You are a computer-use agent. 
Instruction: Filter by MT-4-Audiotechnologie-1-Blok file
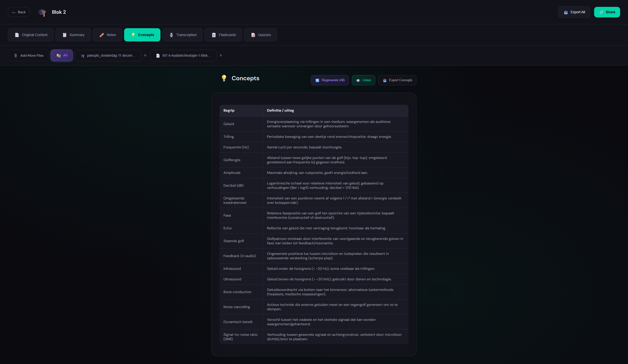[183, 56]
